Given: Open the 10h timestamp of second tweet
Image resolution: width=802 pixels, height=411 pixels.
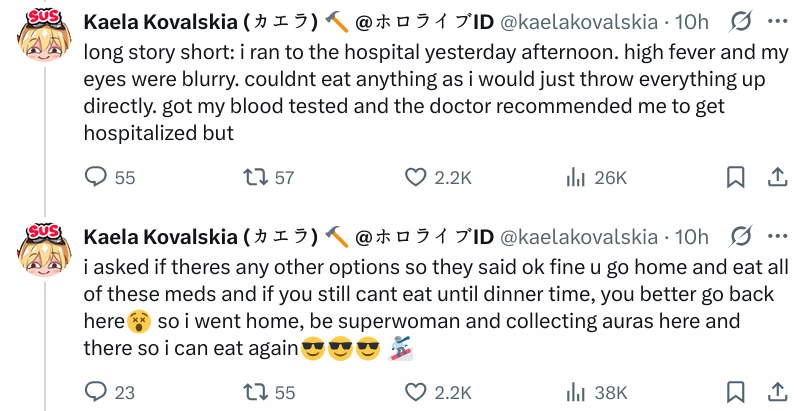Looking at the screenshot, I should click(692, 236).
